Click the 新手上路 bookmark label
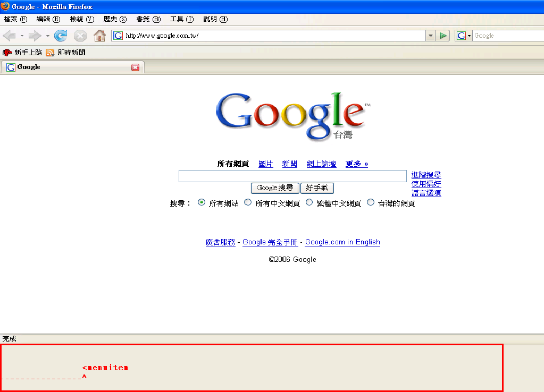This screenshot has width=544, height=392. (28, 53)
